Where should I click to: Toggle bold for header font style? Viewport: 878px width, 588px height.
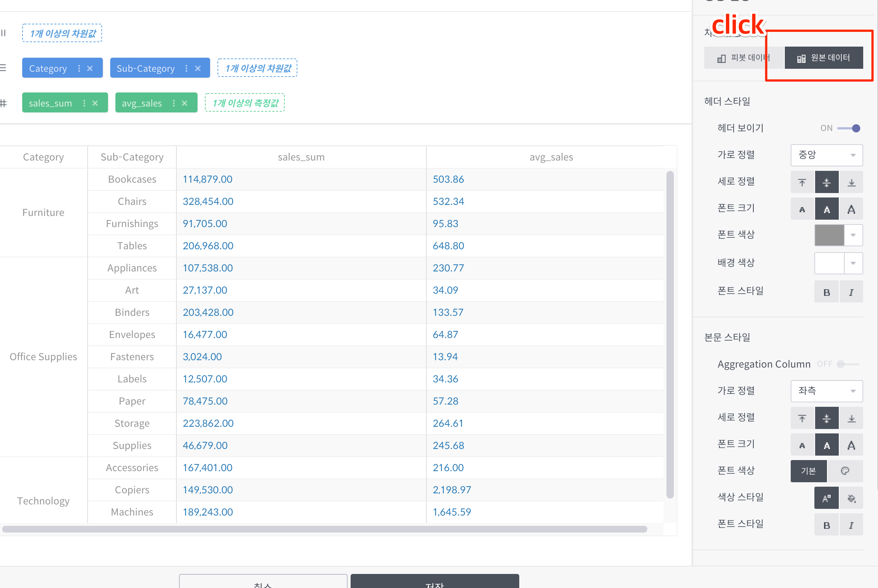(x=827, y=292)
